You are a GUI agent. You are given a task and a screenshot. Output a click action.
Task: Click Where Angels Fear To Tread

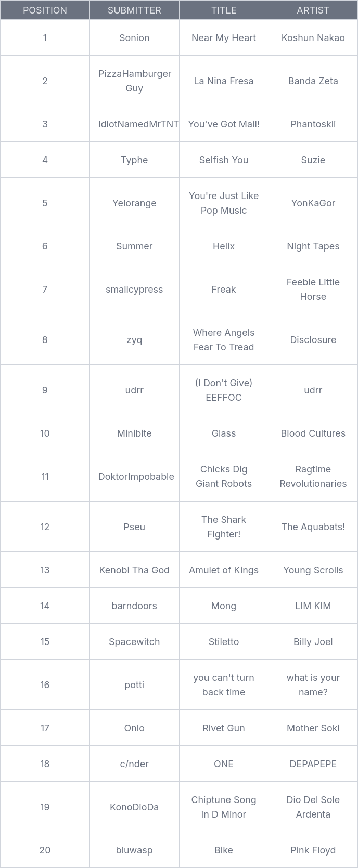pos(224,339)
